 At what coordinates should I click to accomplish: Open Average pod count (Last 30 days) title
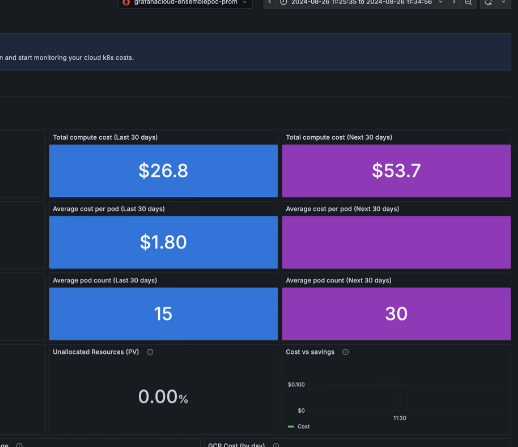click(x=105, y=281)
